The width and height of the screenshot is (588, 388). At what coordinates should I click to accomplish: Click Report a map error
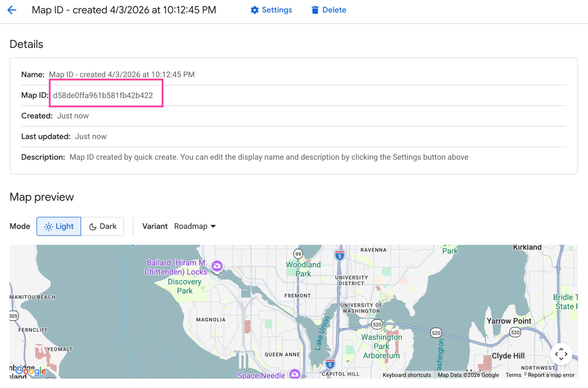pyautogui.click(x=551, y=375)
